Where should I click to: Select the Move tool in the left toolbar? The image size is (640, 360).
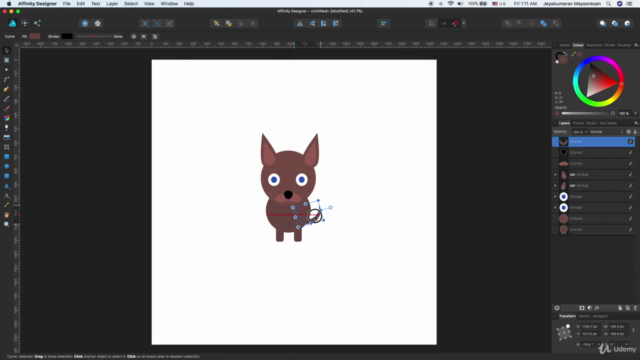[7, 51]
